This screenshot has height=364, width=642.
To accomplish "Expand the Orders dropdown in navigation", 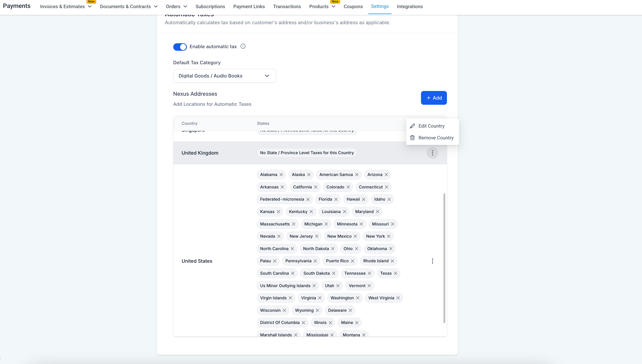I will (176, 6).
